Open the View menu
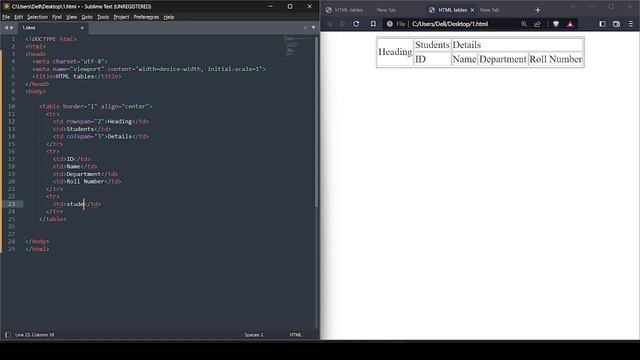The width and height of the screenshot is (640, 360). click(71, 17)
